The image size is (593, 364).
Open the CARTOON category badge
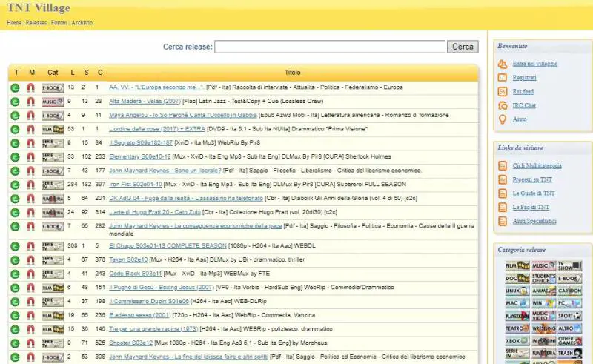pyautogui.click(x=569, y=290)
